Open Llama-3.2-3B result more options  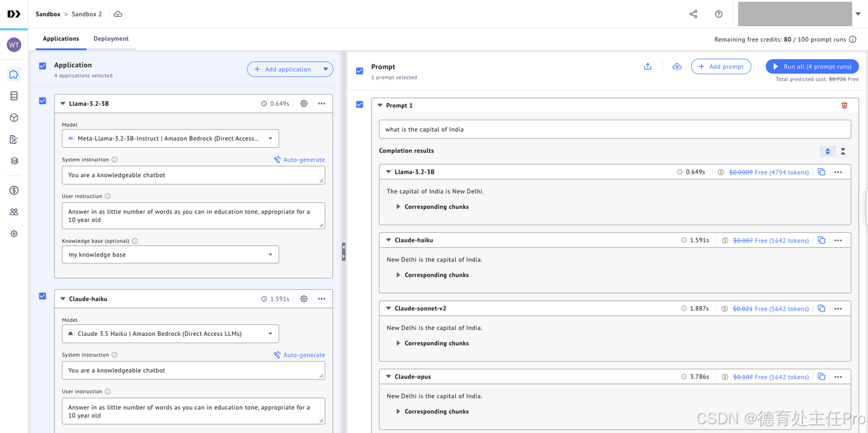tap(838, 172)
